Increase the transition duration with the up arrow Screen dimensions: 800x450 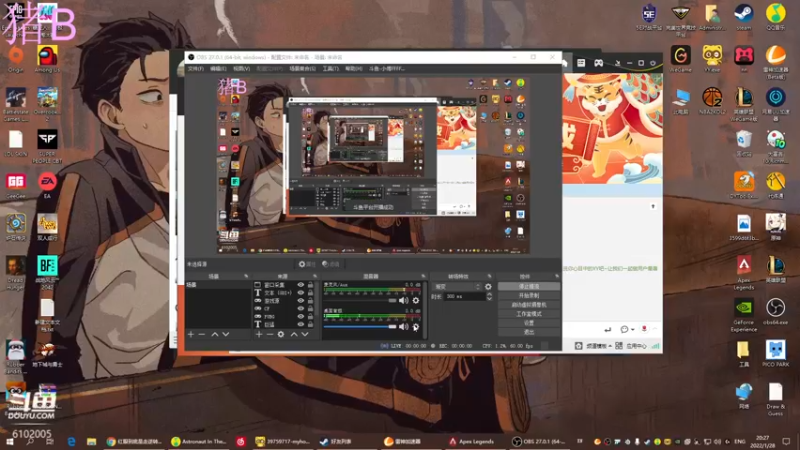pos(489,294)
